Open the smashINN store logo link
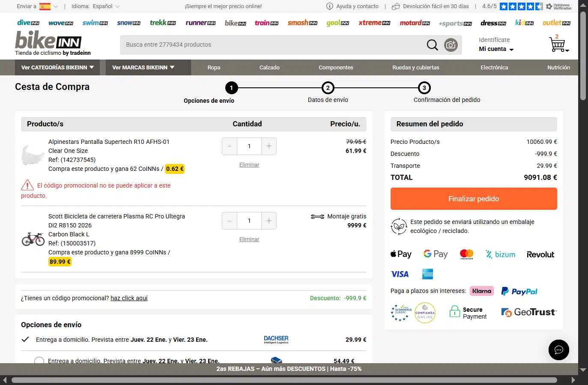588x385 pixels. pos(302,23)
